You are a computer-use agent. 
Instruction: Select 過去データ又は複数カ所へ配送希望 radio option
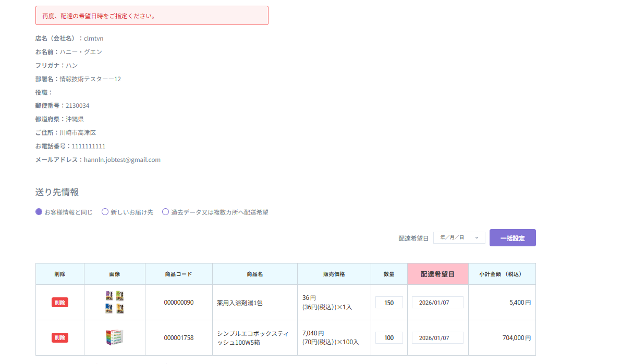click(166, 212)
